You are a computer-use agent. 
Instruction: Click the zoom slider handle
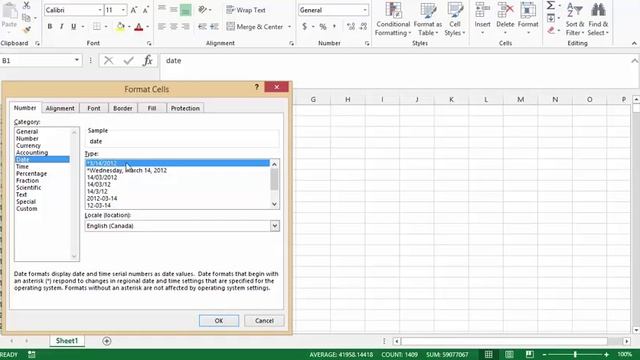575,354
